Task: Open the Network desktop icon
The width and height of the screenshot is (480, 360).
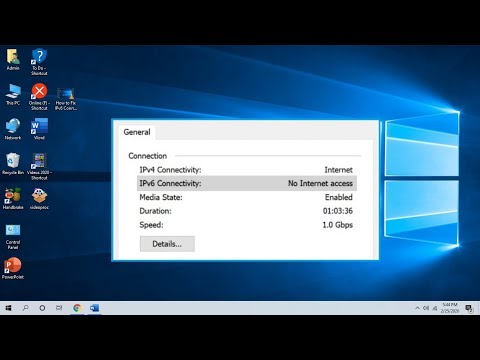Action: pos(13,129)
